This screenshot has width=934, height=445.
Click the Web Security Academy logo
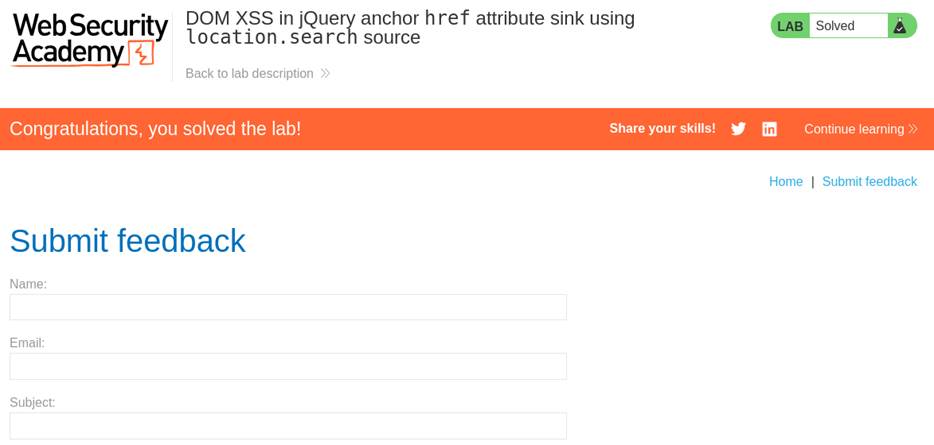tap(89, 40)
